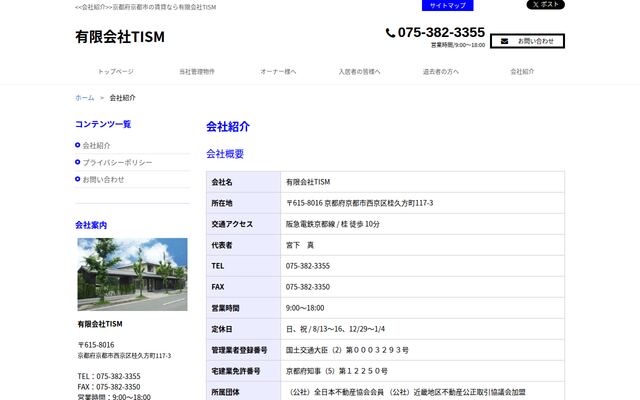This screenshot has width=640, height=400.
Task: Click the sidebar company name 有限会社TISM under the photo
Action: pos(100,324)
